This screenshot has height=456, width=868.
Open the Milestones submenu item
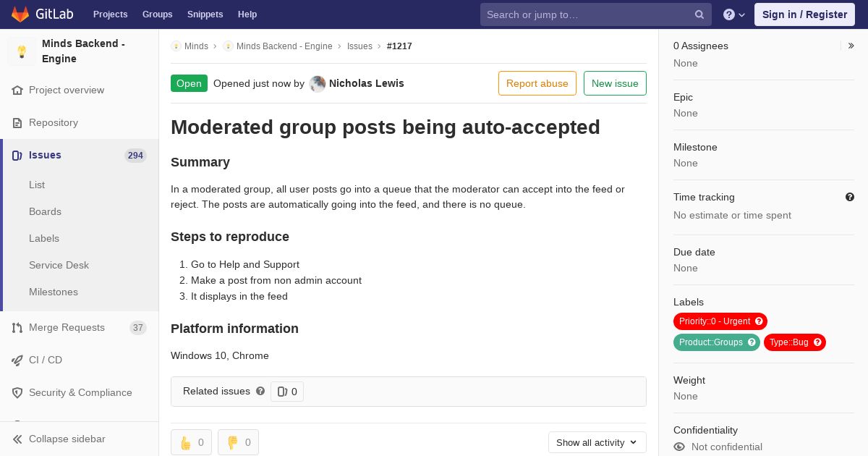tap(54, 292)
